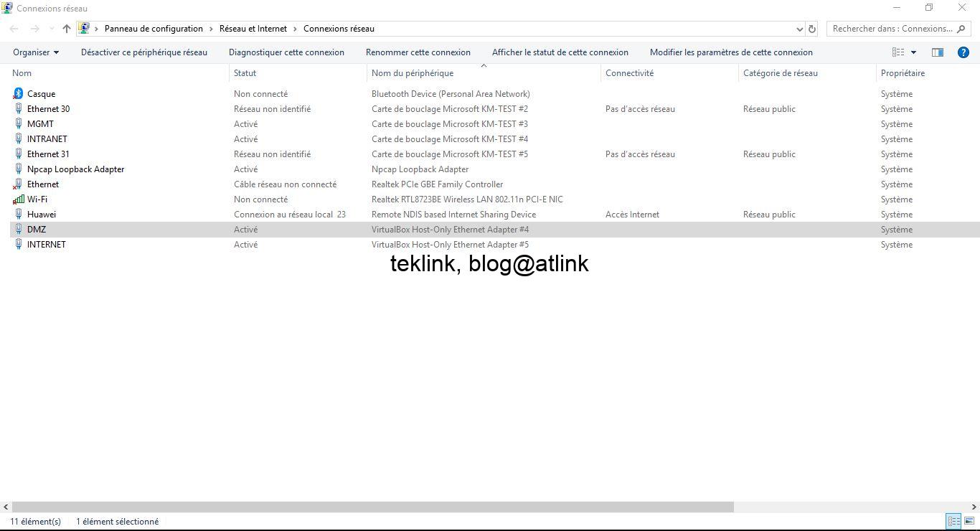Click Renommer cette connexion
980x531 pixels.
tap(418, 52)
